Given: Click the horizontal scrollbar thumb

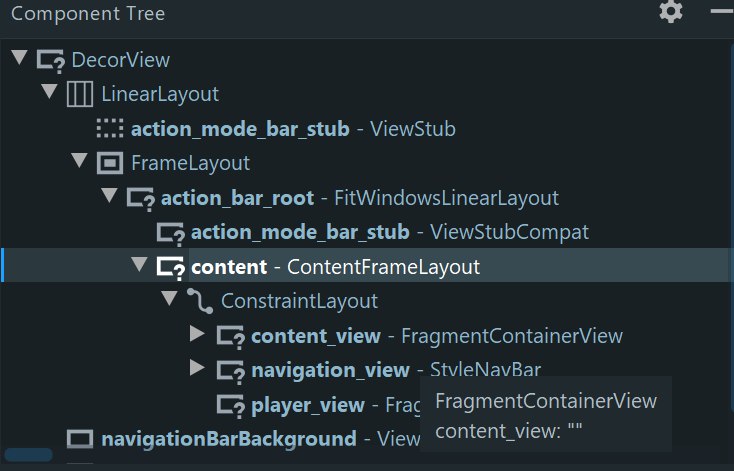Looking at the screenshot, I should 27,455.
